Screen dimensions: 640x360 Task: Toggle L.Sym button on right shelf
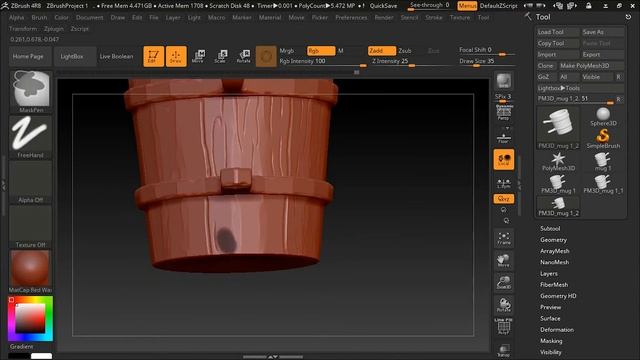click(x=504, y=183)
